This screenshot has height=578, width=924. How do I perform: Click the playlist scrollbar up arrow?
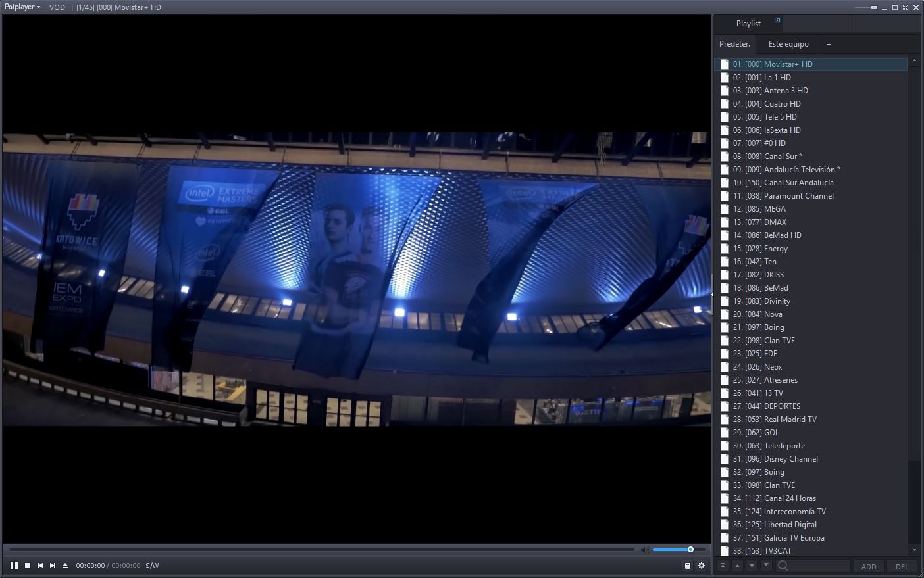(914, 61)
